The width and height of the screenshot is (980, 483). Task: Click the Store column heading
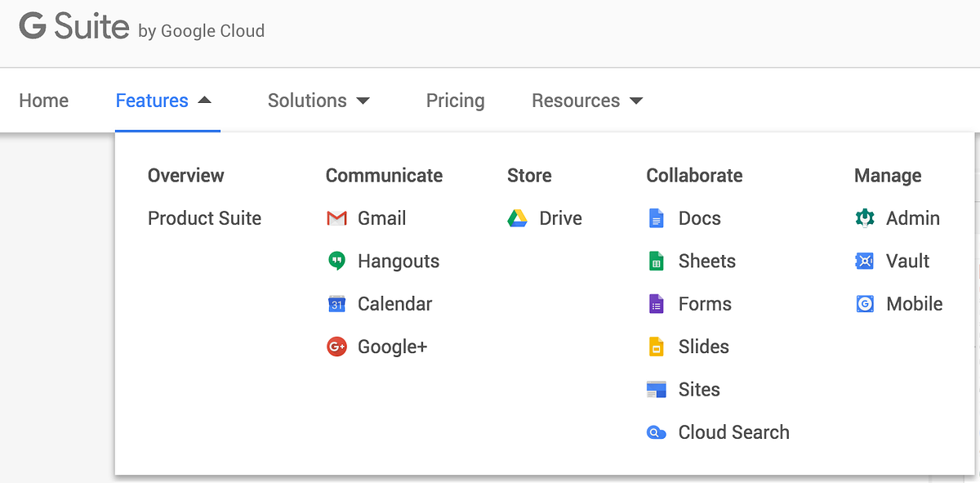(529, 176)
